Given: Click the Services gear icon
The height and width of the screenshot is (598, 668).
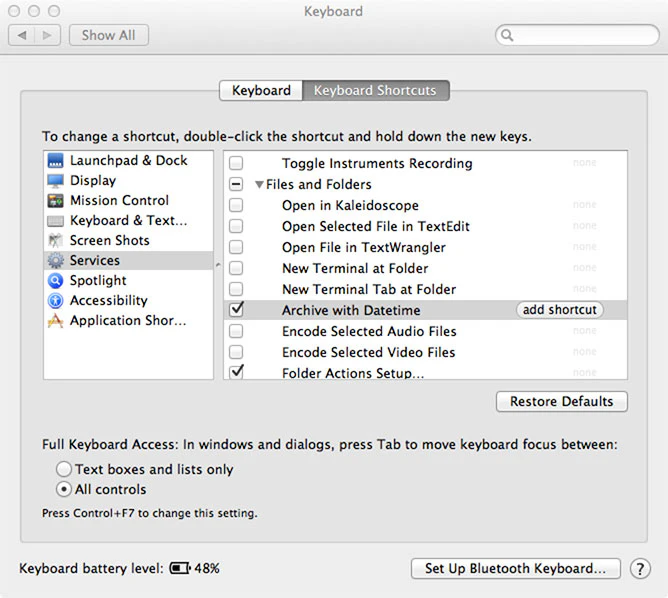Looking at the screenshot, I should [55, 260].
